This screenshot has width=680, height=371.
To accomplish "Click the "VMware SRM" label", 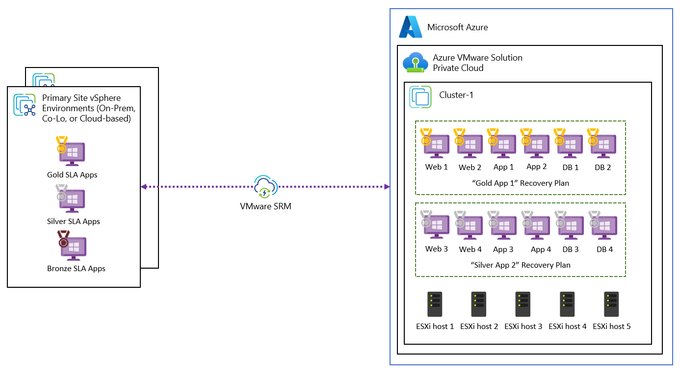I will pos(265,206).
